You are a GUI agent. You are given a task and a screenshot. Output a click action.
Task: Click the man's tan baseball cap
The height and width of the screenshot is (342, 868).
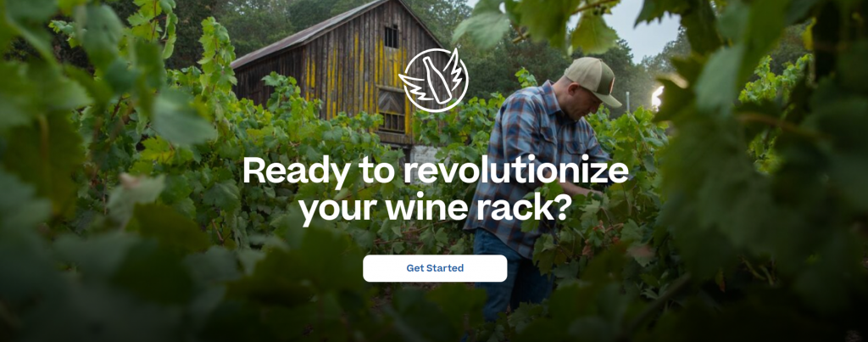[x=594, y=79]
